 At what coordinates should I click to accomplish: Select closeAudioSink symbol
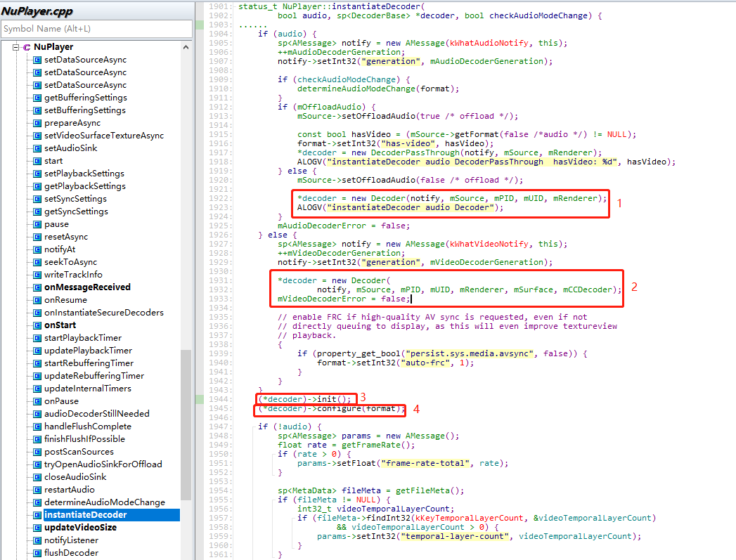tap(75, 477)
